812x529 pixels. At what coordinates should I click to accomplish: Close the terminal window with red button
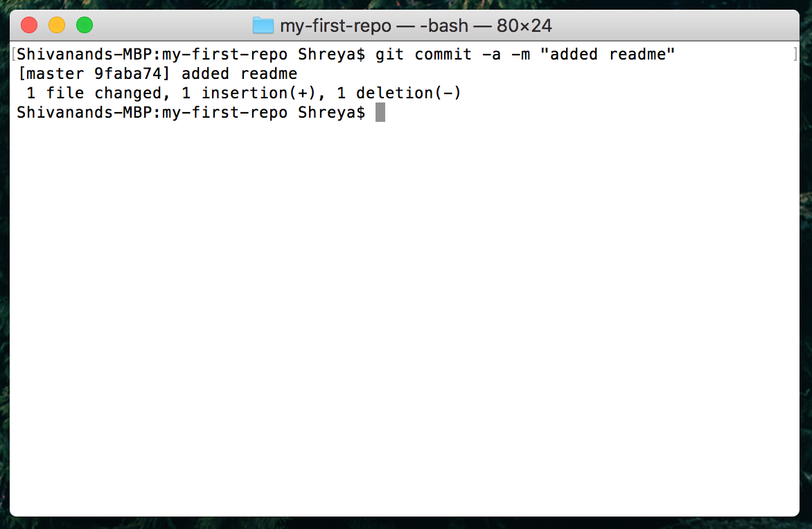[x=29, y=25]
